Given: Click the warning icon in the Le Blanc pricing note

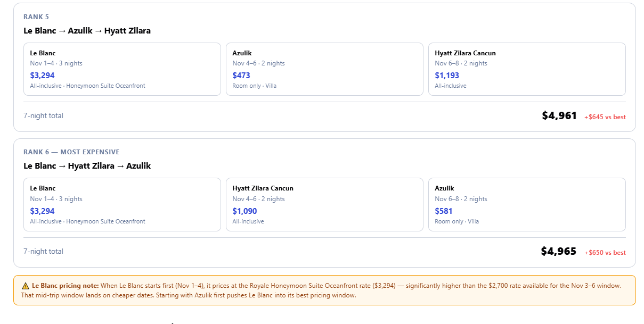Looking at the screenshot, I should click(26, 286).
